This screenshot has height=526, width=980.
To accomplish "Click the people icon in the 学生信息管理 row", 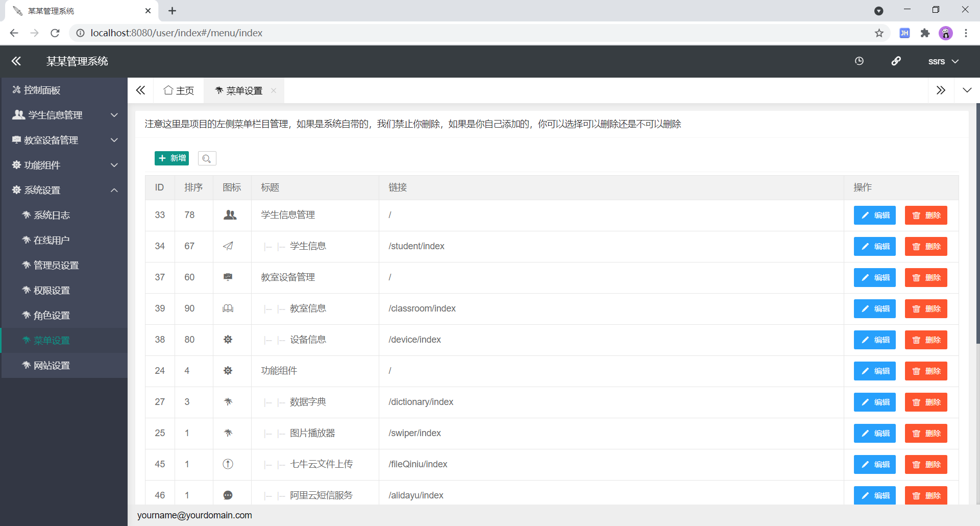I will tap(230, 215).
